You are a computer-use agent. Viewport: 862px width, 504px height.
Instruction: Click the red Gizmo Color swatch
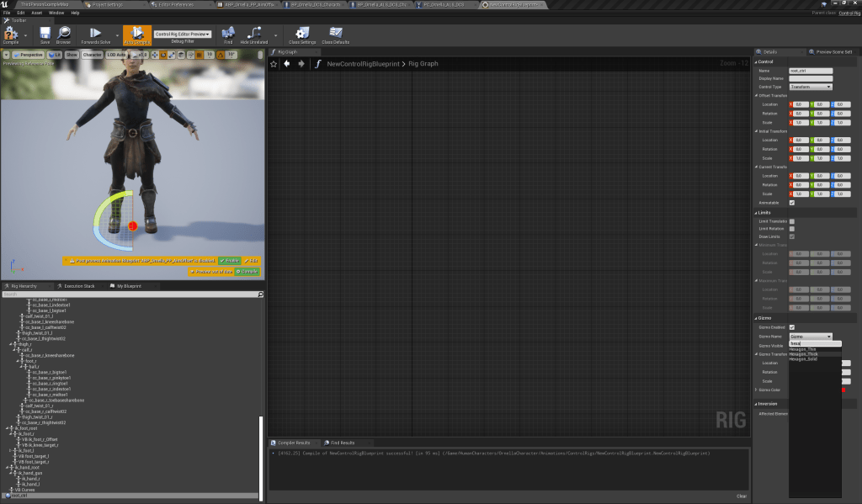pos(842,390)
